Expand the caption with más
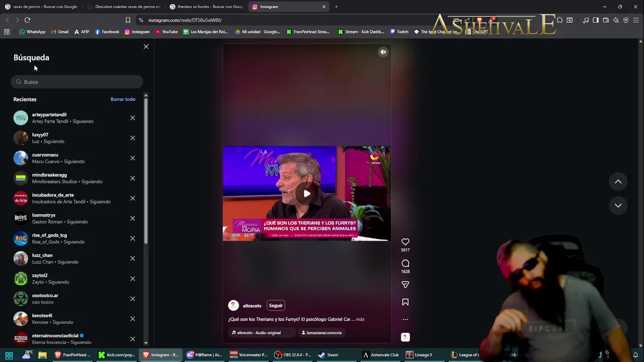644x362 pixels. click(x=360, y=319)
